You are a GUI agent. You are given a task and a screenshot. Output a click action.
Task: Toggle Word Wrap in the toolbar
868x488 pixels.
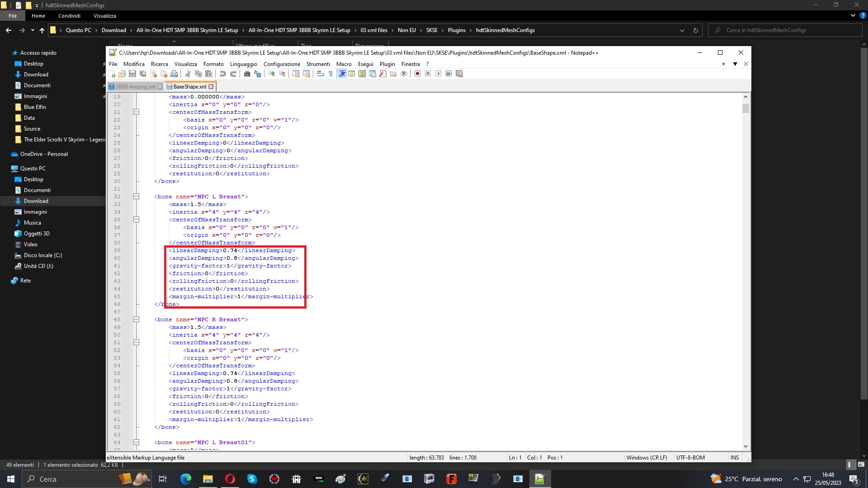coord(321,74)
